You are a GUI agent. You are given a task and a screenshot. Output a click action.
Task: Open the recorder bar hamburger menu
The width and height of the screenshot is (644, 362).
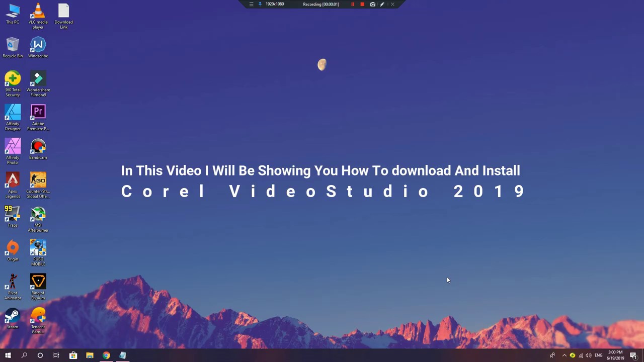(252, 4)
